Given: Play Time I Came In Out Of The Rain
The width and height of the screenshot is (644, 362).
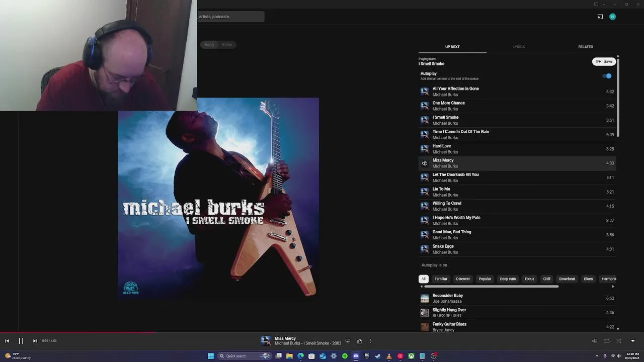Looking at the screenshot, I should 517,134.
